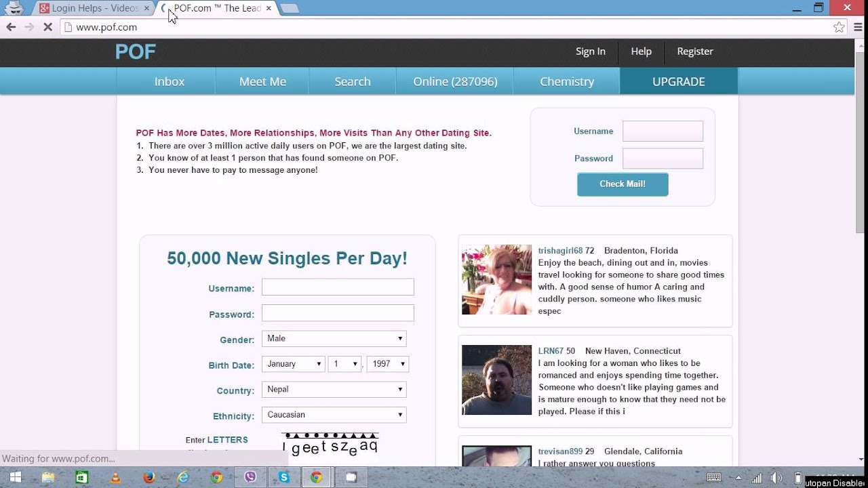Click the browser Forward arrow
This screenshot has height=488, width=868.
29,27
